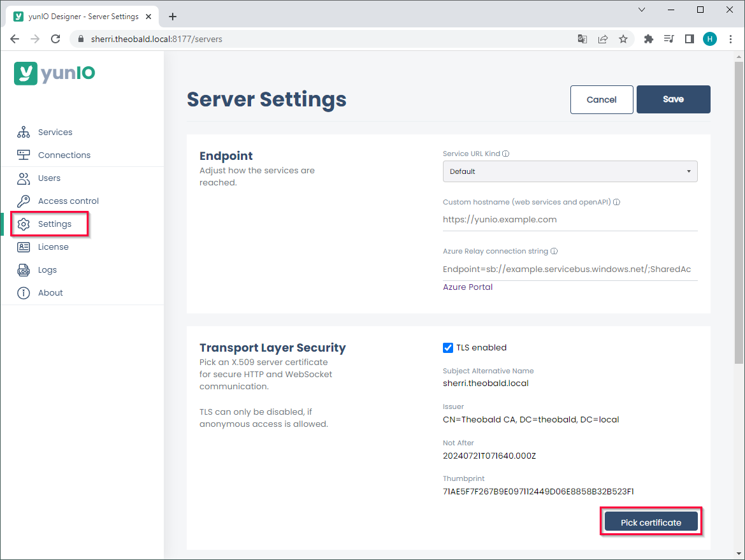The image size is (745, 560).
Task: Open the profile avatar H
Action: (710, 39)
